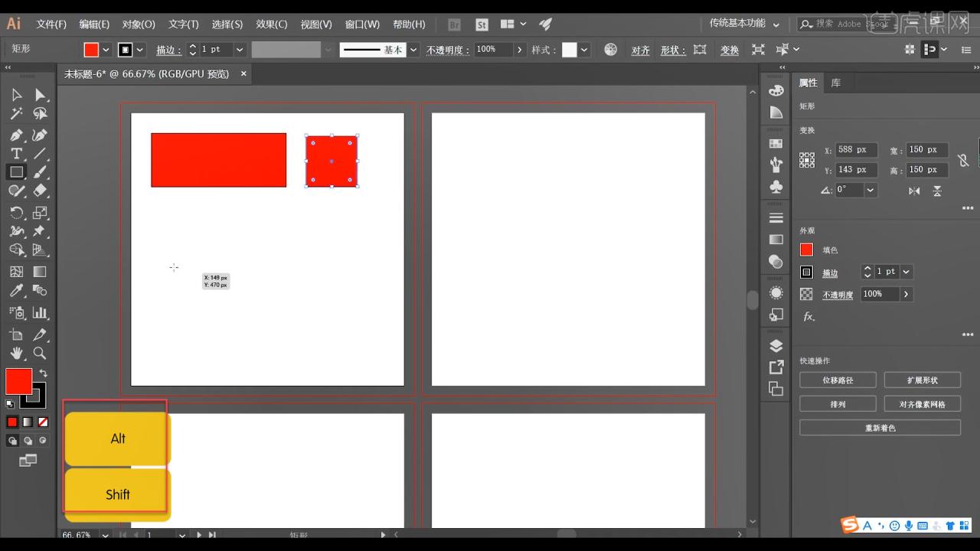The width and height of the screenshot is (980, 551).
Task: Open the control bar fill color dropdown
Action: (106, 50)
